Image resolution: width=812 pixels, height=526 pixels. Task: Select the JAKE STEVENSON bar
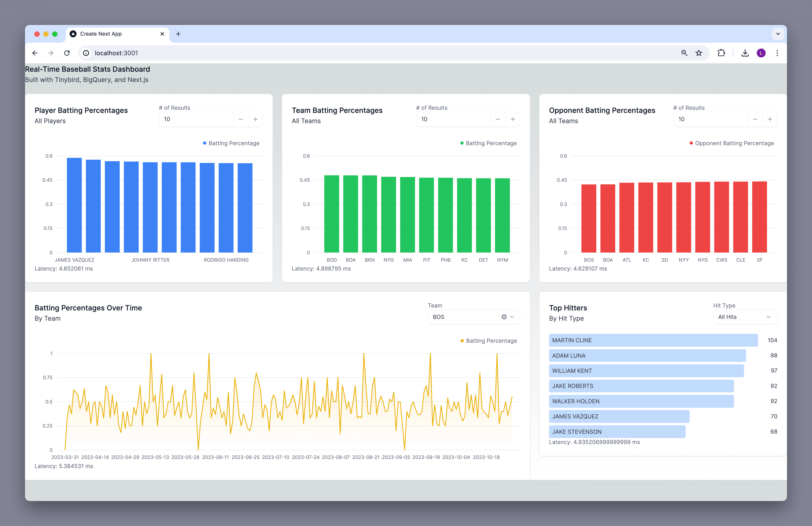tap(617, 432)
